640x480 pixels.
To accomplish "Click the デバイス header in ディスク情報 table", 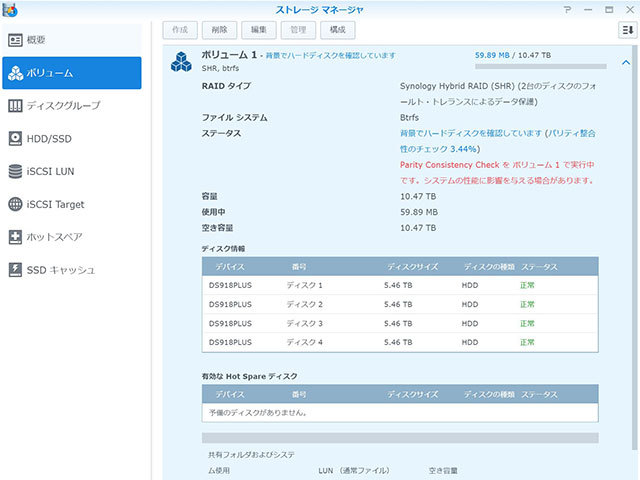I will coord(230,267).
